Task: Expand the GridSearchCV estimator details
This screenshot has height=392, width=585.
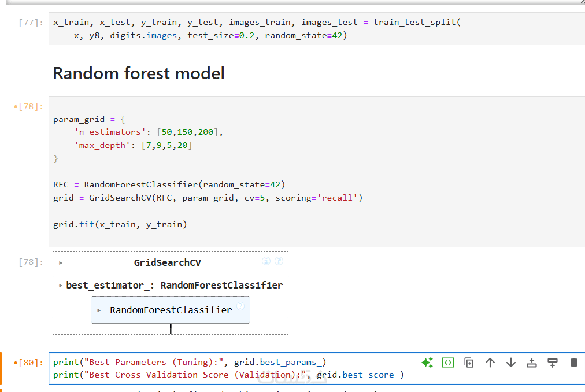Action: 61,262
